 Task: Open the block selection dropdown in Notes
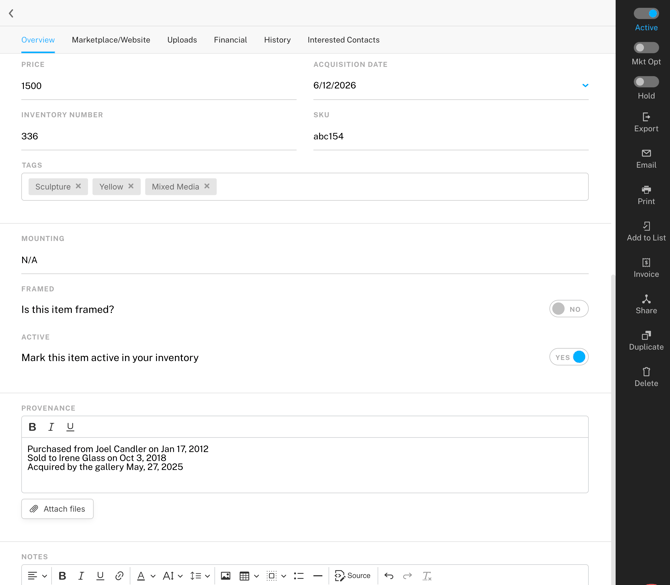coord(276,576)
